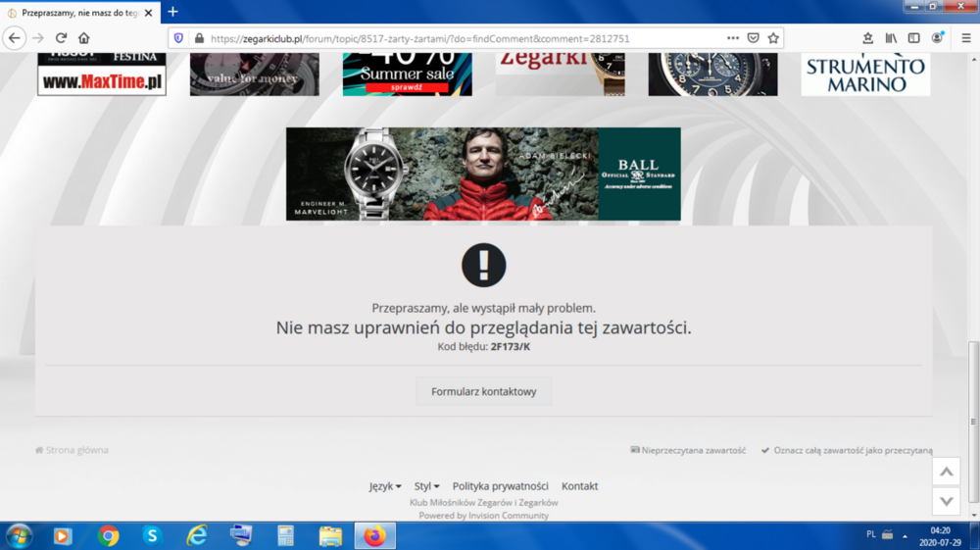
Task: Open page actions three-dots menu
Action: tap(732, 38)
